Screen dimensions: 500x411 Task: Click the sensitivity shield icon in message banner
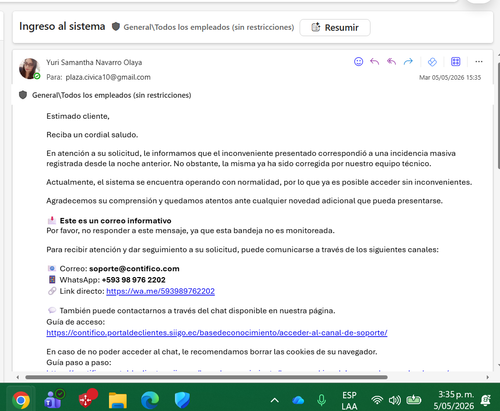23,95
